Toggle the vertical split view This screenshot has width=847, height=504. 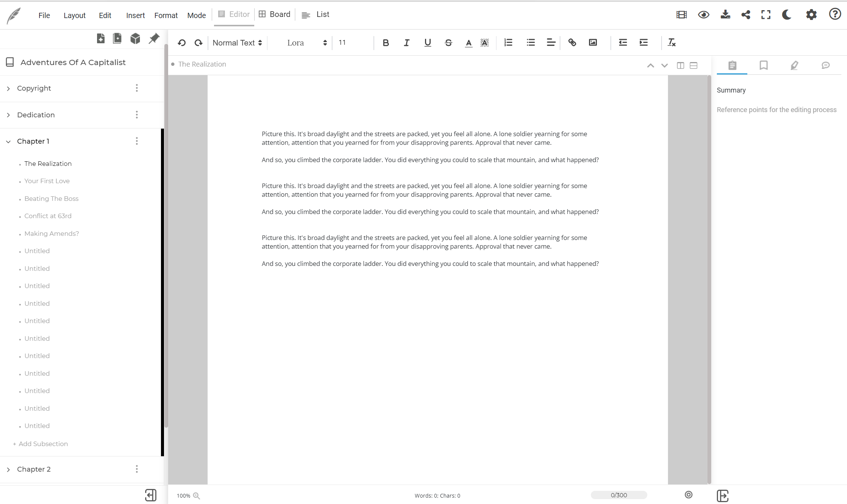(x=680, y=65)
